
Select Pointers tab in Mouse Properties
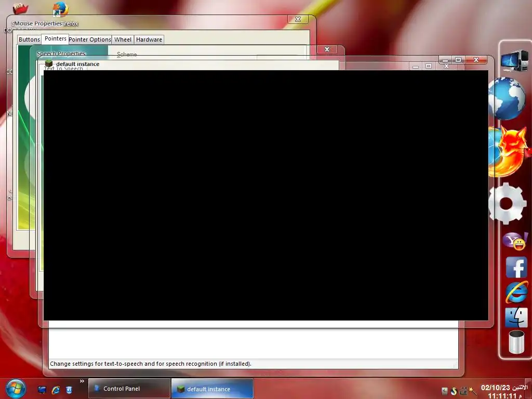(55, 38)
